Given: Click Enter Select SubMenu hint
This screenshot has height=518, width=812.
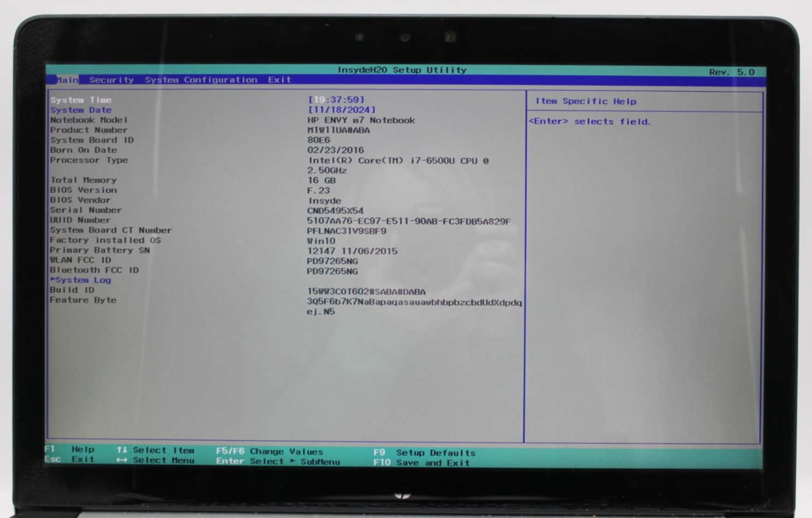Looking at the screenshot, I should [278, 461].
